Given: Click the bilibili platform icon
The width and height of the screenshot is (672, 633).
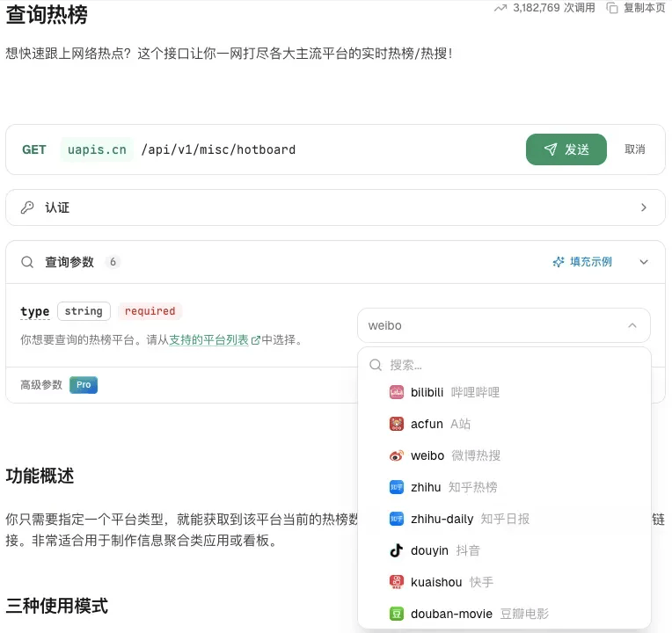Looking at the screenshot, I should (x=396, y=392).
